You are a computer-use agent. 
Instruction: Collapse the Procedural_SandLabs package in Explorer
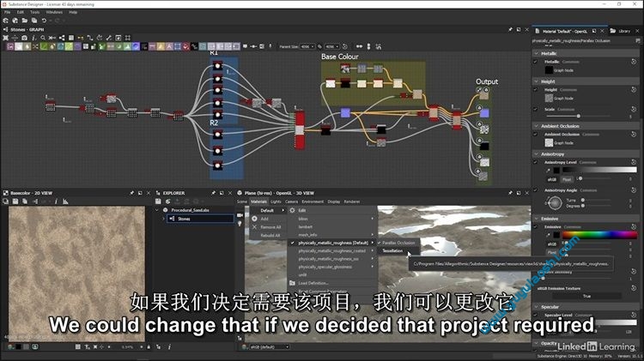tap(157, 210)
